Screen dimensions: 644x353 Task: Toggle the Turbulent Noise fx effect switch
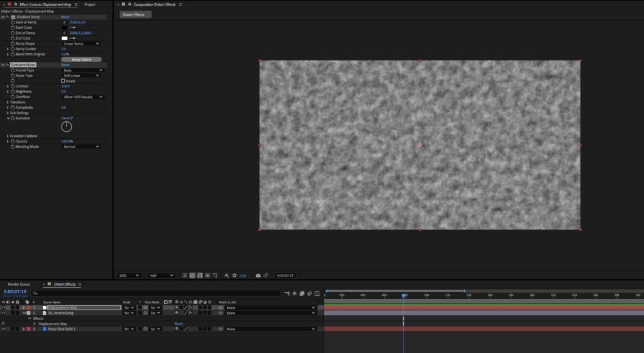tap(8, 65)
